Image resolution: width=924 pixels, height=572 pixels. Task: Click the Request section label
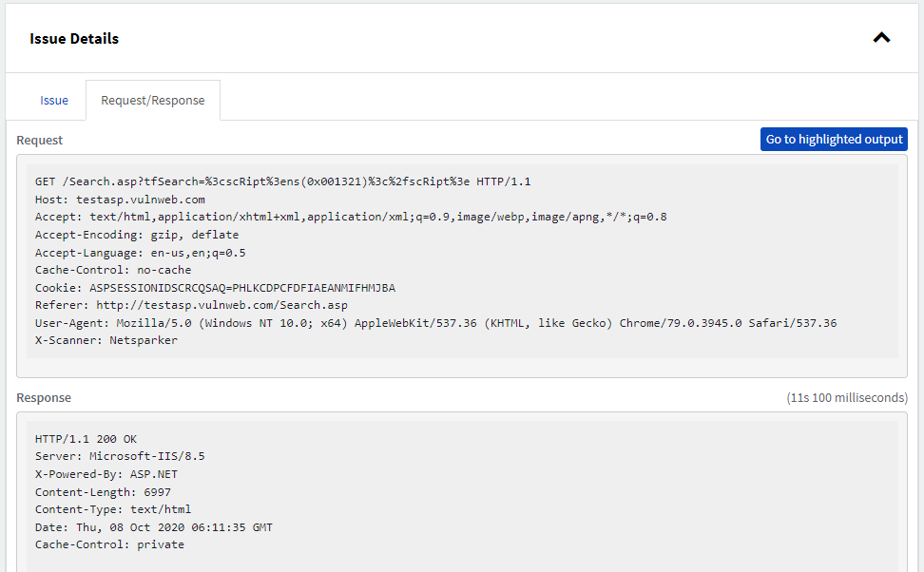tap(40, 140)
